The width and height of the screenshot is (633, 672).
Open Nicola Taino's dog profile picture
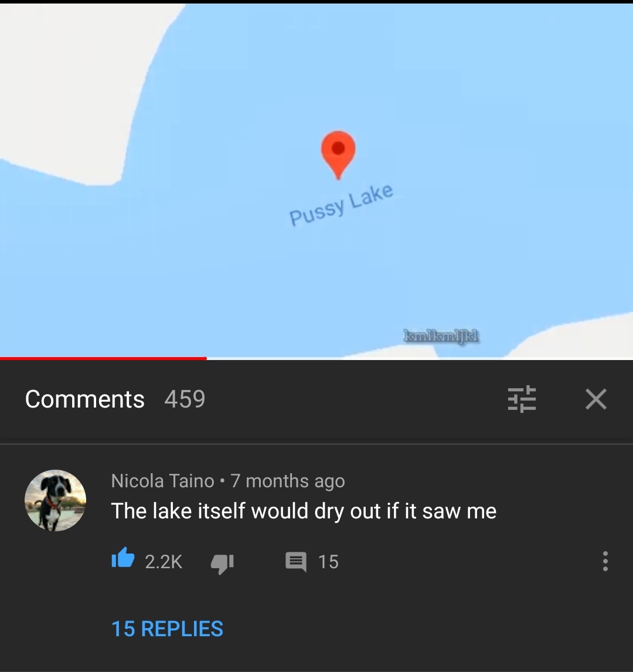(55, 500)
